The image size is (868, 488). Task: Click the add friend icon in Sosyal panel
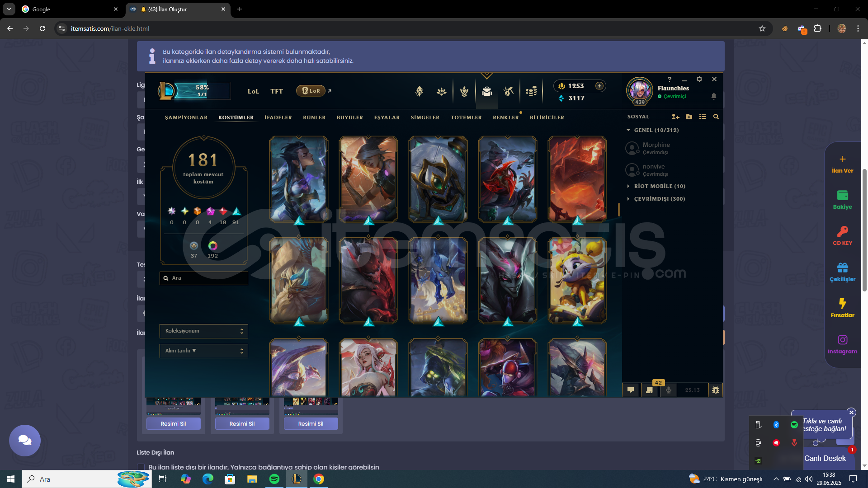(675, 117)
